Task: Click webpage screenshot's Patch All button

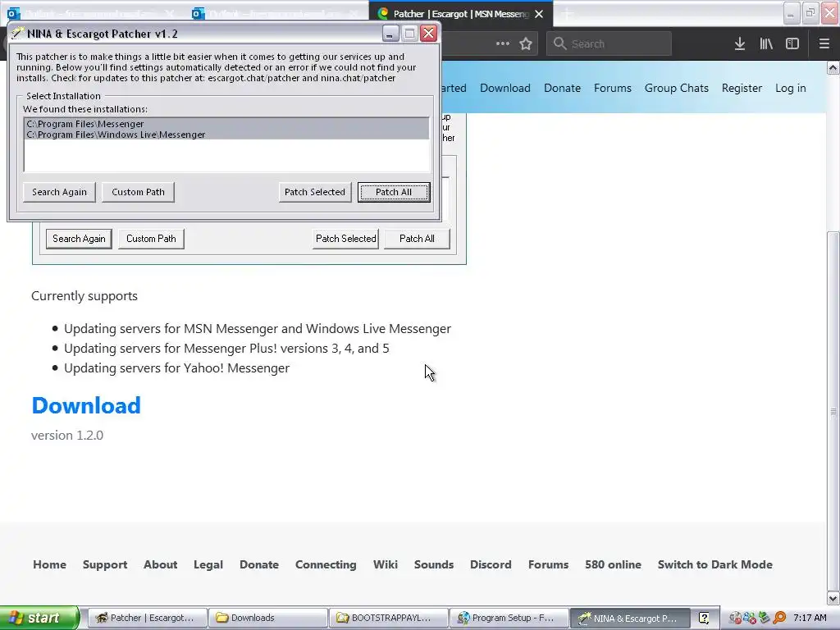Action: click(x=417, y=239)
